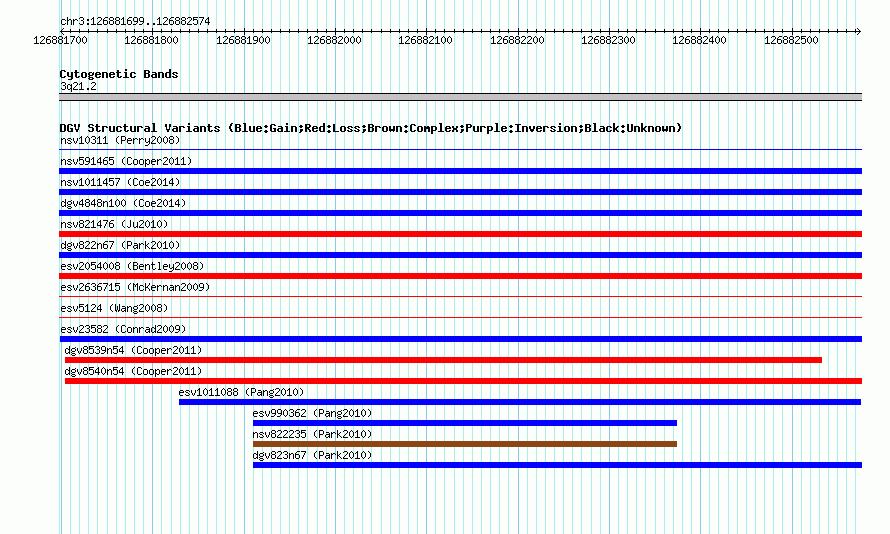Viewport: 890px width, 534px height.
Task: Click the esv2054008 red loss bar
Action: (460, 276)
